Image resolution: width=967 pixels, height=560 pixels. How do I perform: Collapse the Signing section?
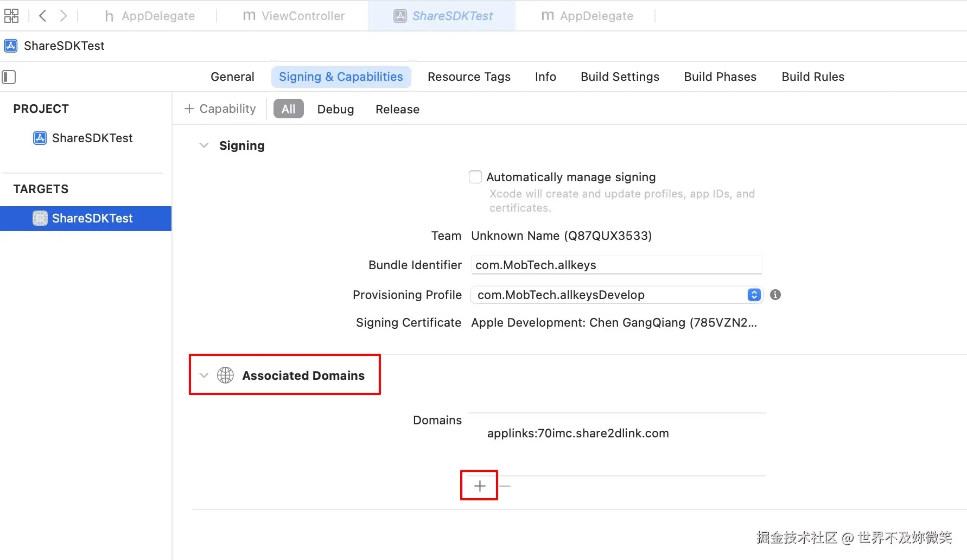(204, 145)
